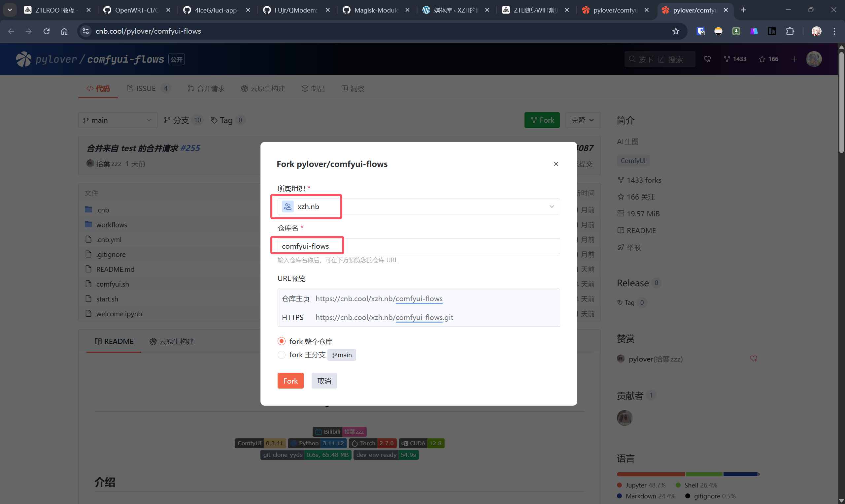This screenshot has height=504, width=845.
Task: Click the heart sponsor icon in the header
Action: [x=707, y=59]
